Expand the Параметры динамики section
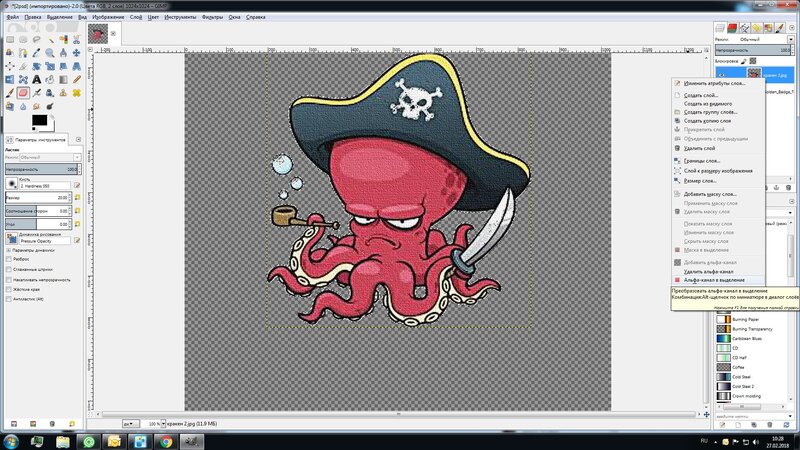 [x=9, y=251]
